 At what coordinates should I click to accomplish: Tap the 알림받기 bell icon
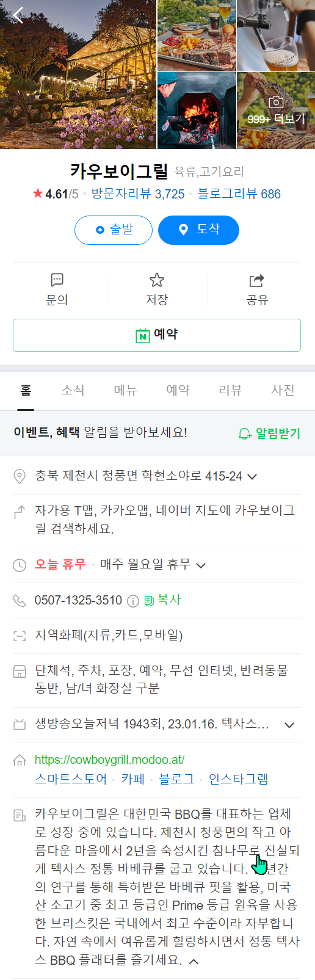coord(245,434)
